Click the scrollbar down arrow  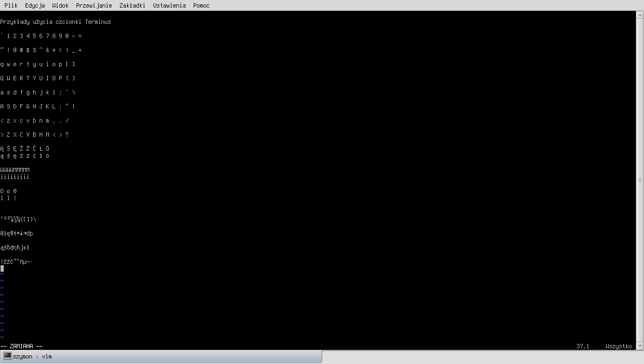[x=640, y=346]
